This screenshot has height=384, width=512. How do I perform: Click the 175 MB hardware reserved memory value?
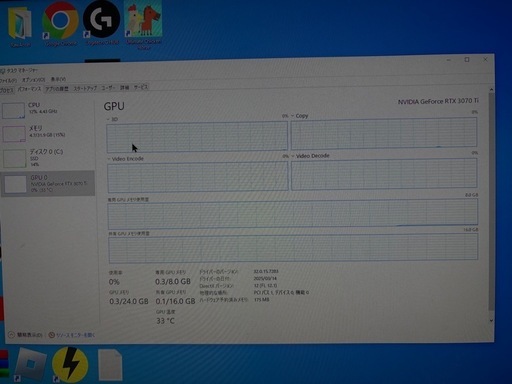(261, 300)
